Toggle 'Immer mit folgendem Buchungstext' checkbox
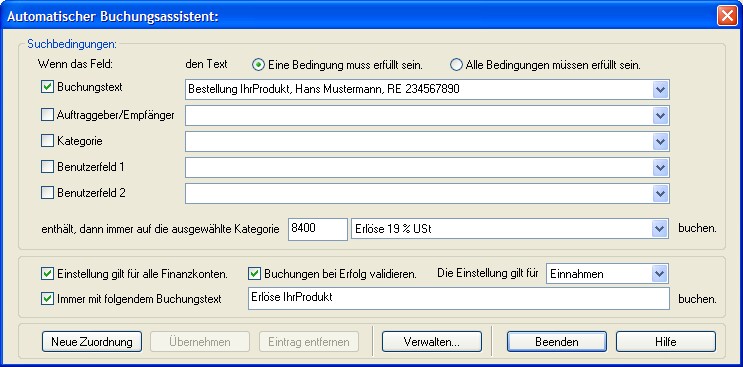 (x=47, y=299)
